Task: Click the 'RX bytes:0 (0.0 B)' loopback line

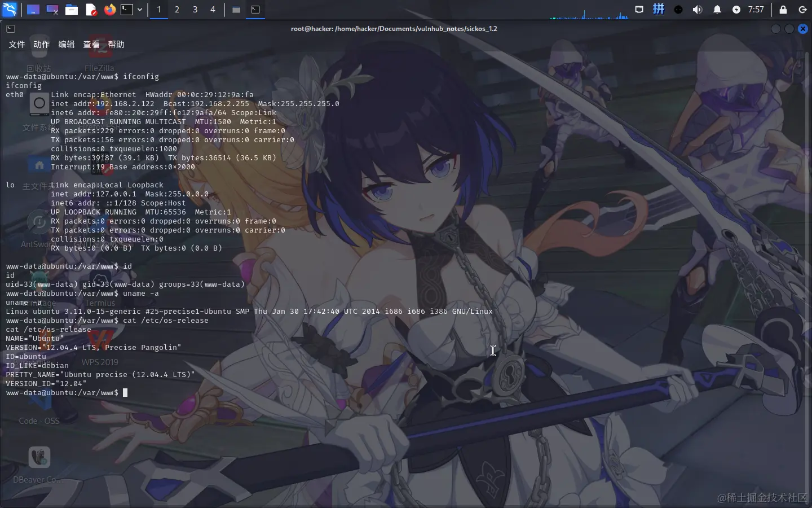Action: (136, 248)
